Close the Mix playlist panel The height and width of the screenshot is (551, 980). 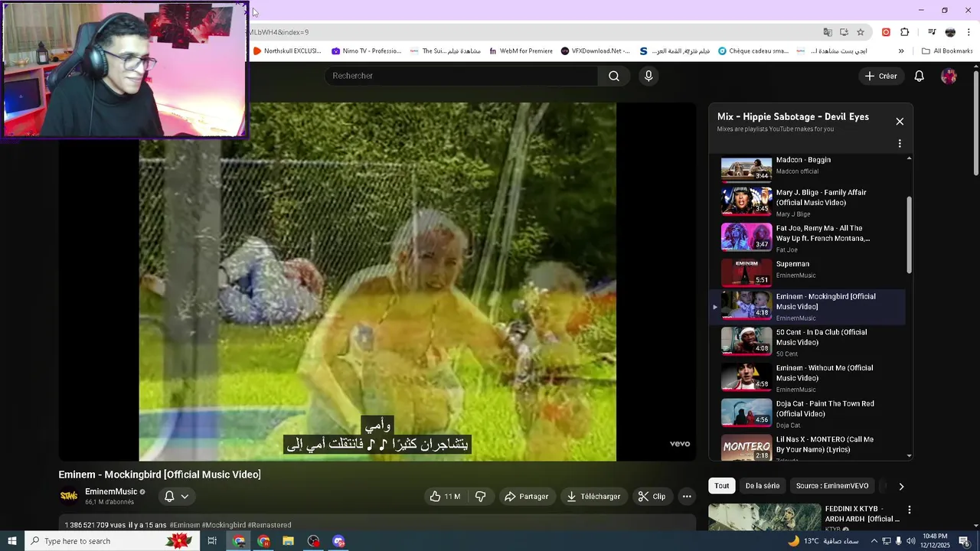(900, 121)
